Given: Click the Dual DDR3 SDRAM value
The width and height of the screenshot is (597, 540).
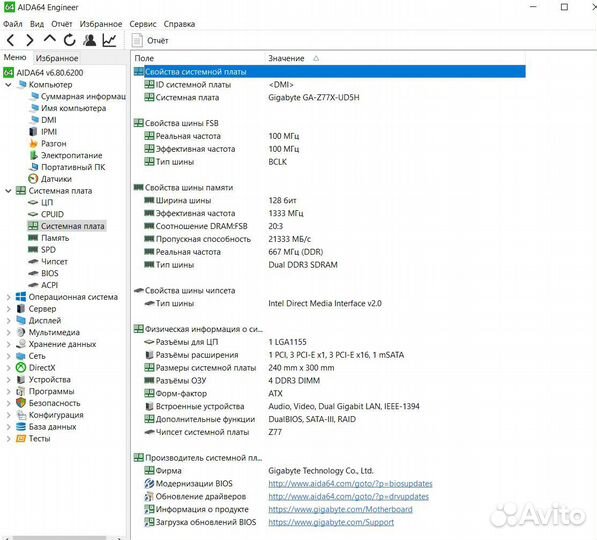Looking at the screenshot, I should click(x=303, y=265).
